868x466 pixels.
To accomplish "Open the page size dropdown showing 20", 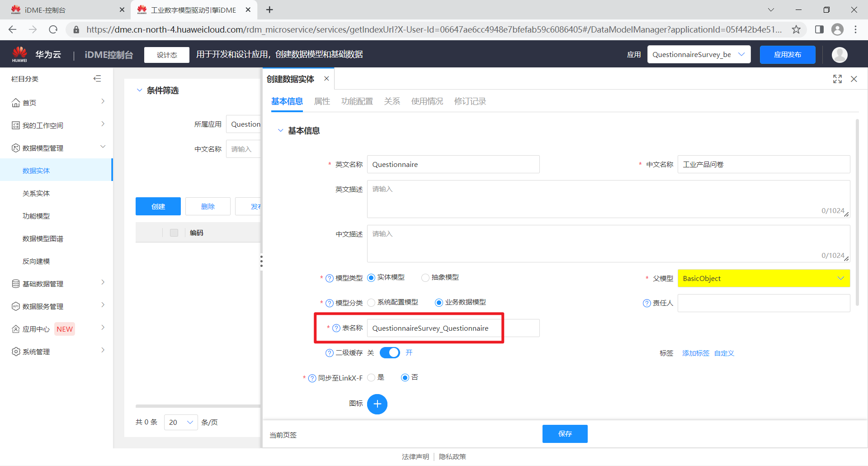I will [181, 422].
